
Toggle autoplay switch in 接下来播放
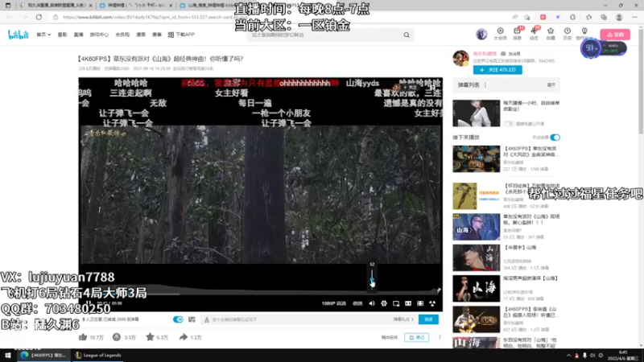555,138
